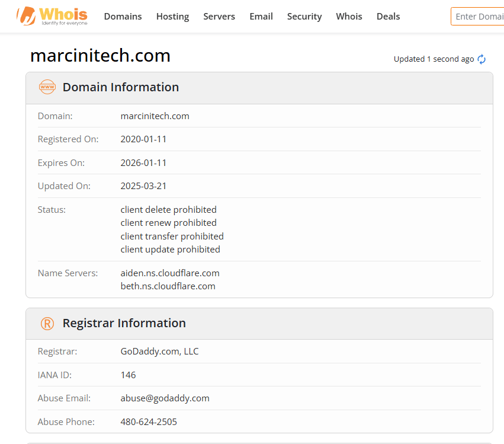504x444 pixels.
Task: Click the registered date 2020-01-11
Action: [143, 139]
